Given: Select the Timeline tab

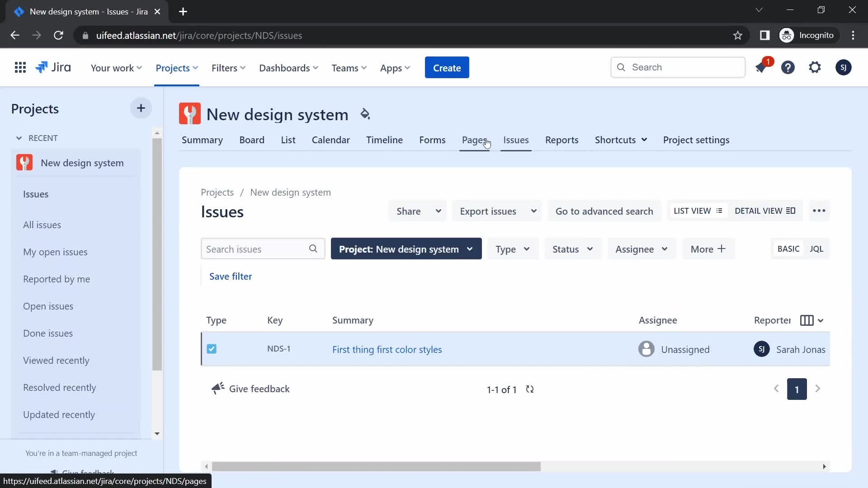Looking at the screenshot, I should pyautogui.click(x=384, y=140).
